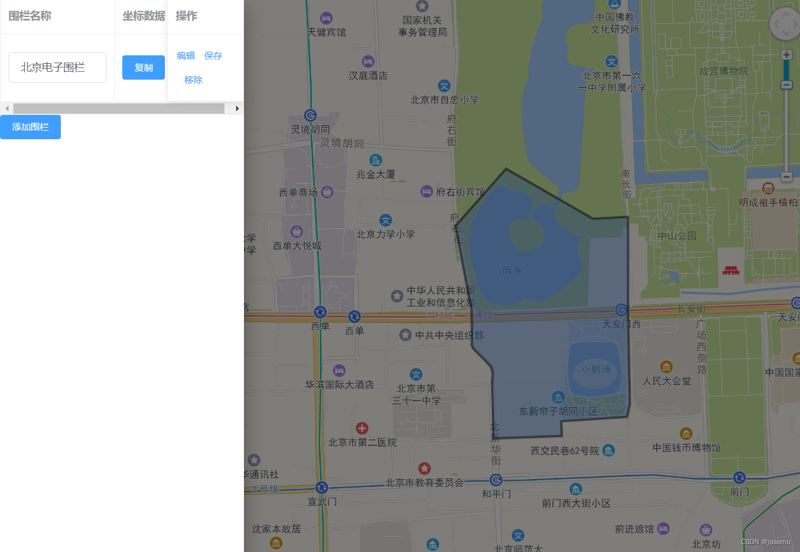Image resolution: width=800 pixels, height=552 pixels.
Task: Click the 前进旅馆 hotel icon
Action: (663, 529)
